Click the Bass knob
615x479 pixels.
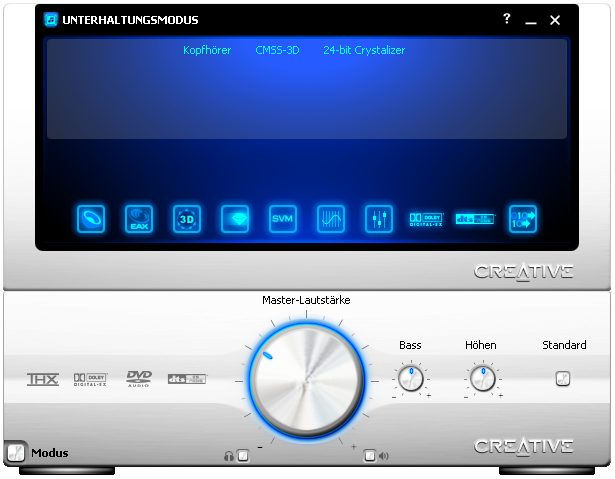[411, 379]
